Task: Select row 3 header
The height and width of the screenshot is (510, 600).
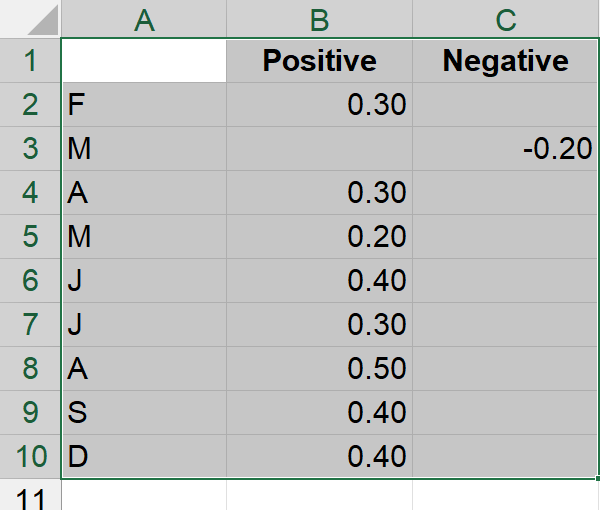Action: (30, 149)
